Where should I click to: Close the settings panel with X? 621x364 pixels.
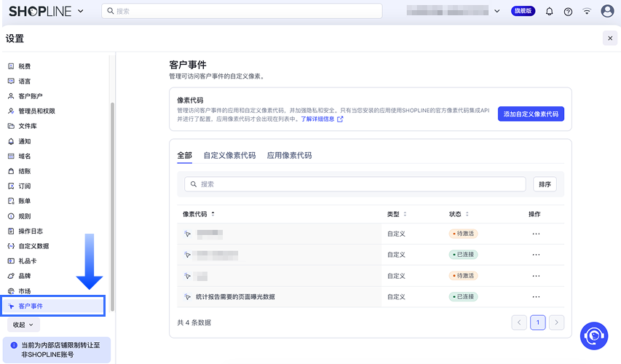click(609, 38)
